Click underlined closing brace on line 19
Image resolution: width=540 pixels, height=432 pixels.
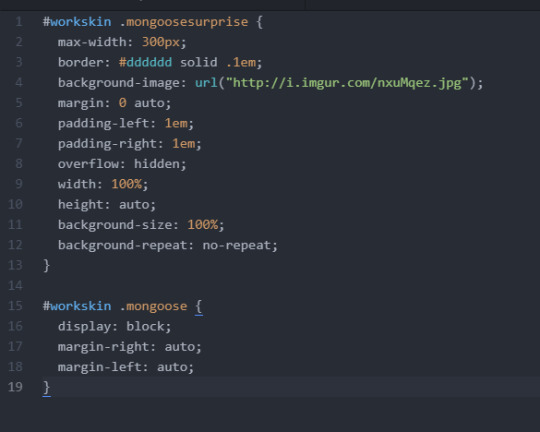pyautogui.click(x=46, y=388)
